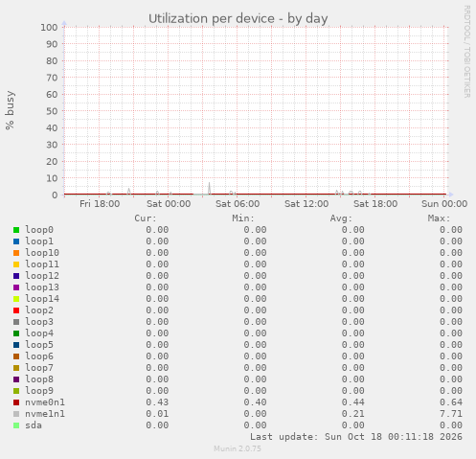Viewport: 476px width, 459px height.
Task: Select the loop14 legend label
Action: click(x=42, y=299)
